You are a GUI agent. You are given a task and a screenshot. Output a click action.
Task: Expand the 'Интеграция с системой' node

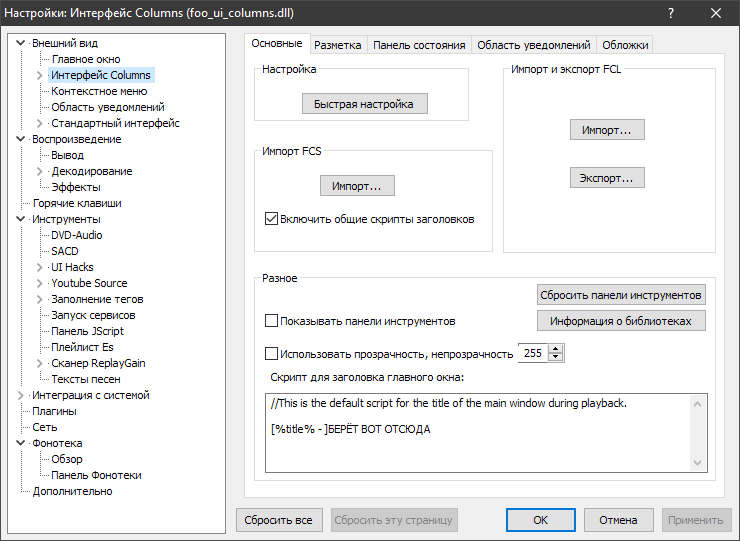click(x=22, y=395)
